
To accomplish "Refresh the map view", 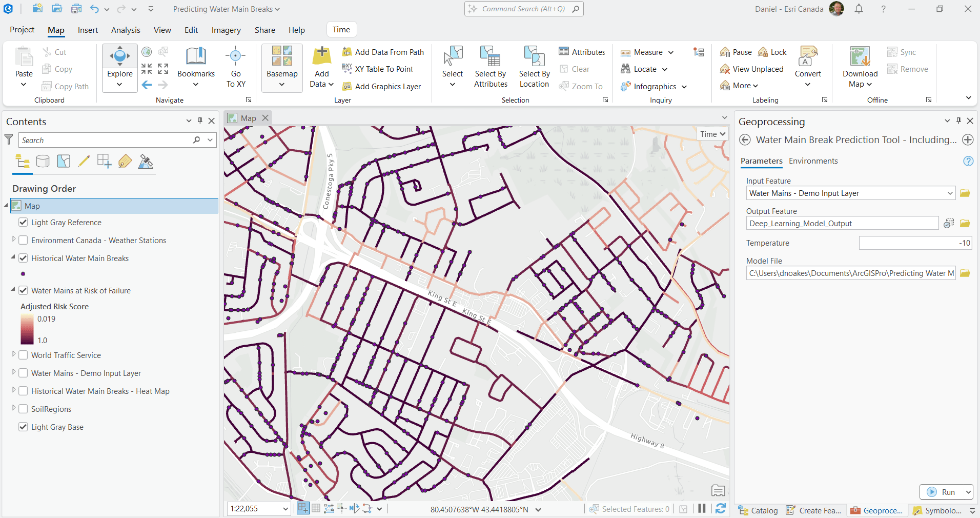I will [721, 508].
